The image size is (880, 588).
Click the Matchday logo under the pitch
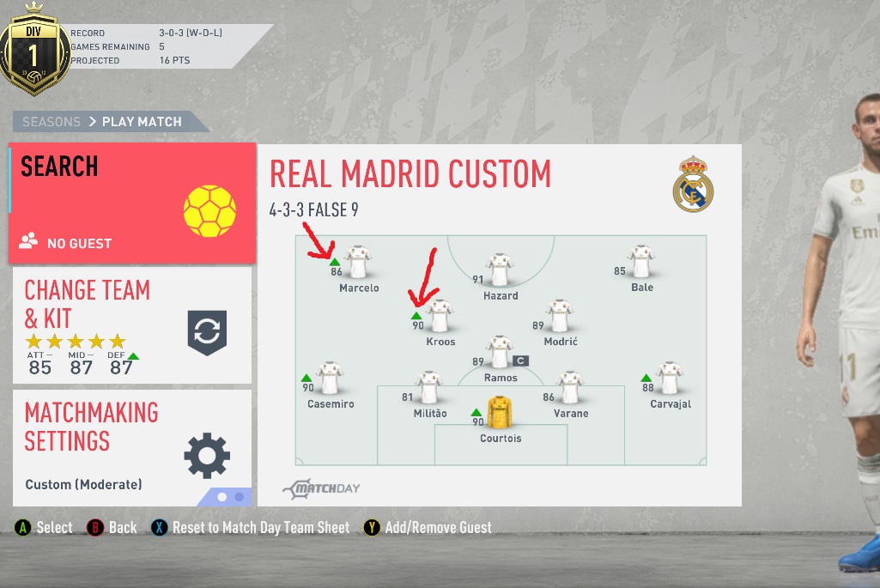click(322, 488)
